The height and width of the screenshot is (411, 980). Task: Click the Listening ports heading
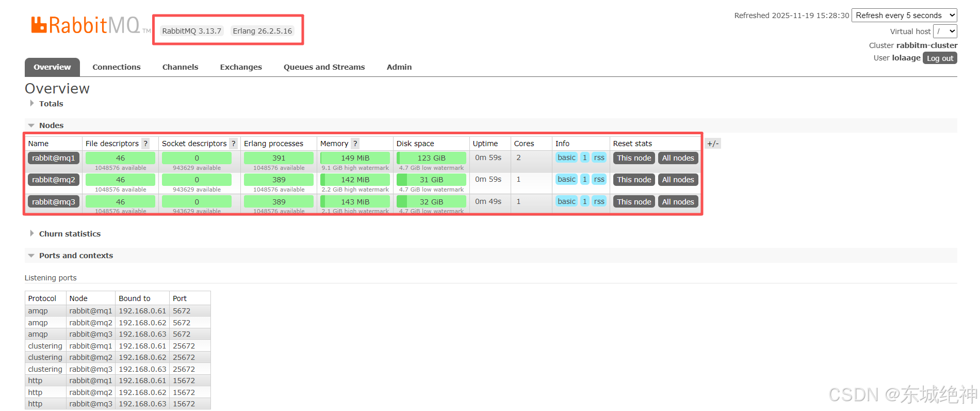51,278
